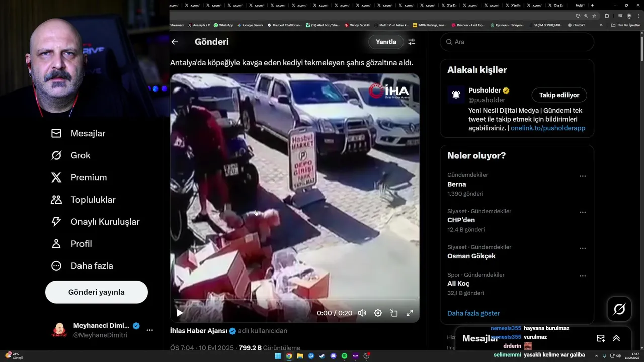The image size is (644, 362).
Task: Open Onaylı Kuruluşlar in the sidebar
Action: [x=95, y=222]
